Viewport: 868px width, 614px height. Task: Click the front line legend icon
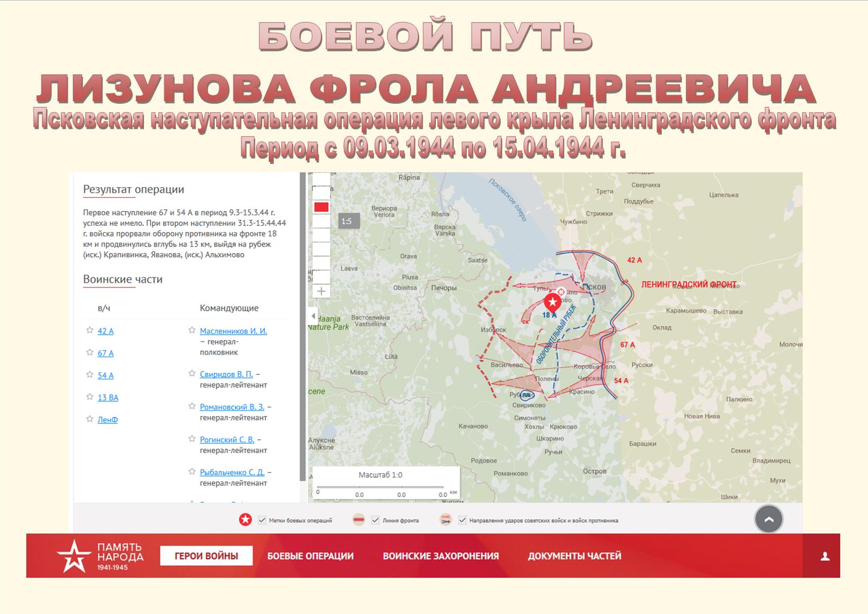[359, 520]
